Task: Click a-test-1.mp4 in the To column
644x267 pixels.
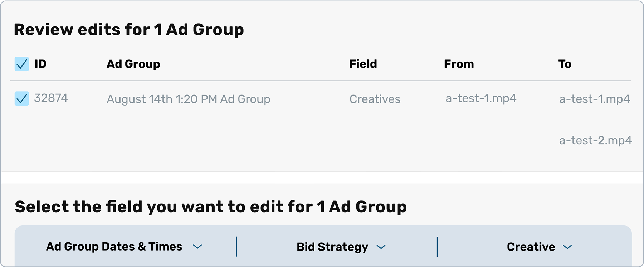Action: pyautogui.click(x=594, y=99)
